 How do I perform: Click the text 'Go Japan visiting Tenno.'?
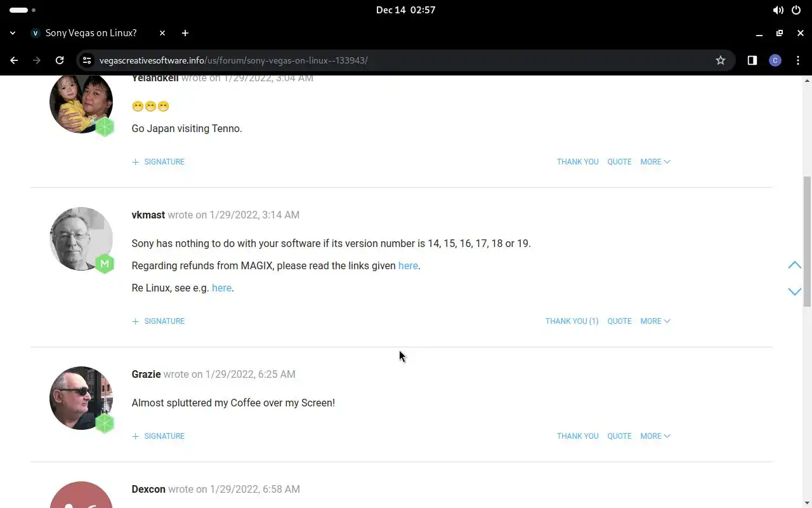click(187, 128)
